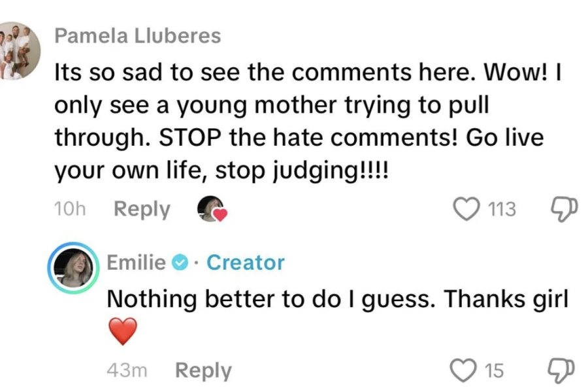588x390 pixels.
Task: Open the Emilie username link
Action: coord(136,262)
